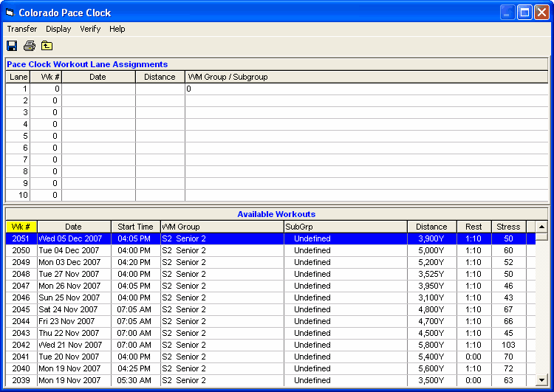Image resolution: width=554 pixels, height=392 pixels.
Task: Click the yellow folder up icon
Action: [x=47, y=46]
